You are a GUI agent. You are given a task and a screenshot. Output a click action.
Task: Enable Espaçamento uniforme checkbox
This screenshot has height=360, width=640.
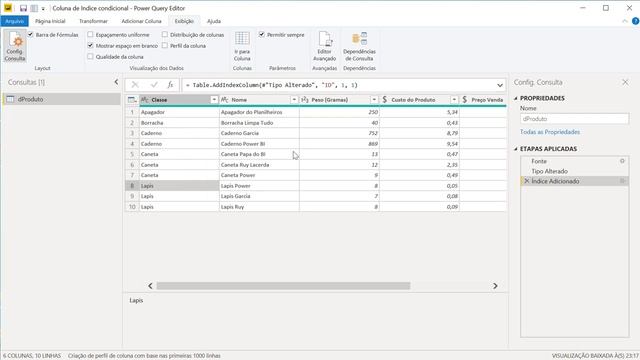[x=91, y=35]
